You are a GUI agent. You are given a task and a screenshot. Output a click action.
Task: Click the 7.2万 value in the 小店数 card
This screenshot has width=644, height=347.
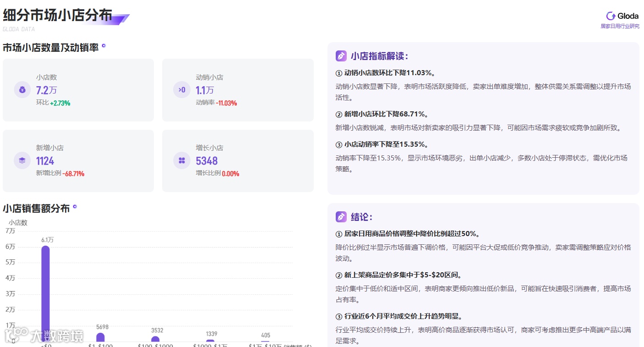click(x=47, y=90)
